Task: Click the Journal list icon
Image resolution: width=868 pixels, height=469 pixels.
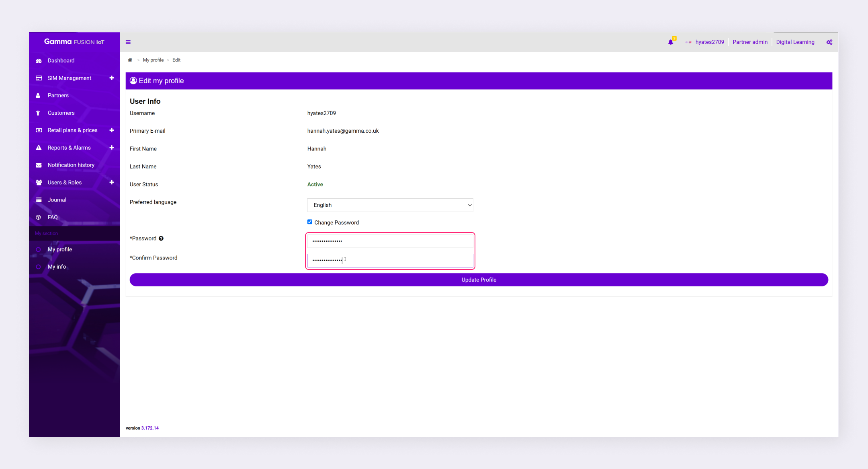Action: pos(39,200)
